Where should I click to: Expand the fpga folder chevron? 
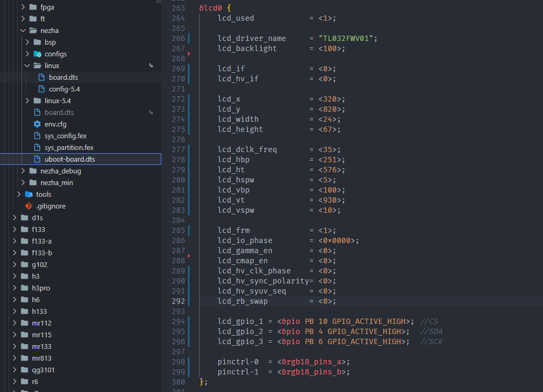(23, 7)
